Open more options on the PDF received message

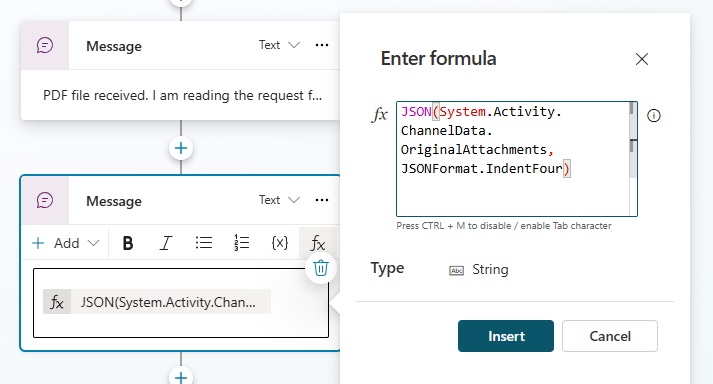pyautogui.click(x=322, y=45)
